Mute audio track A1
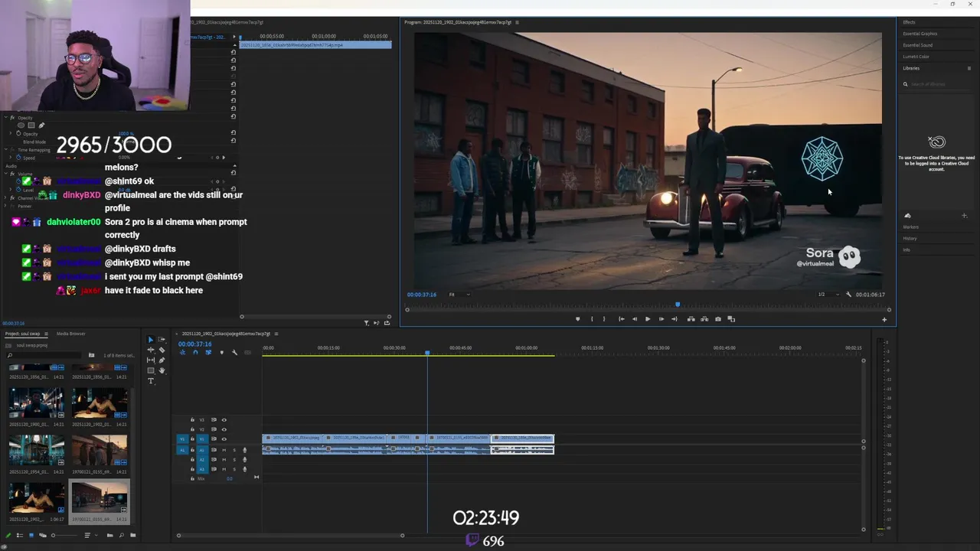The height and width of the screenshot is (551, 980). (x=224, y=450)
